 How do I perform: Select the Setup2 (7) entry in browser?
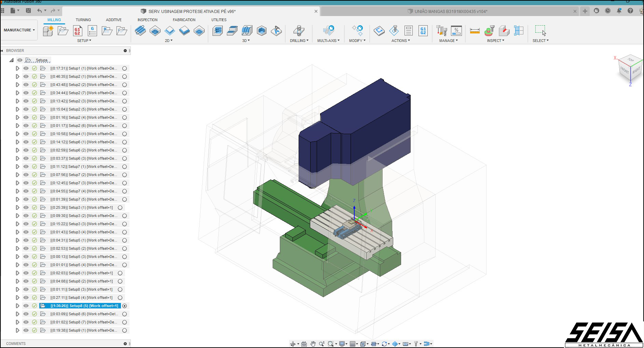pos(84,93)
